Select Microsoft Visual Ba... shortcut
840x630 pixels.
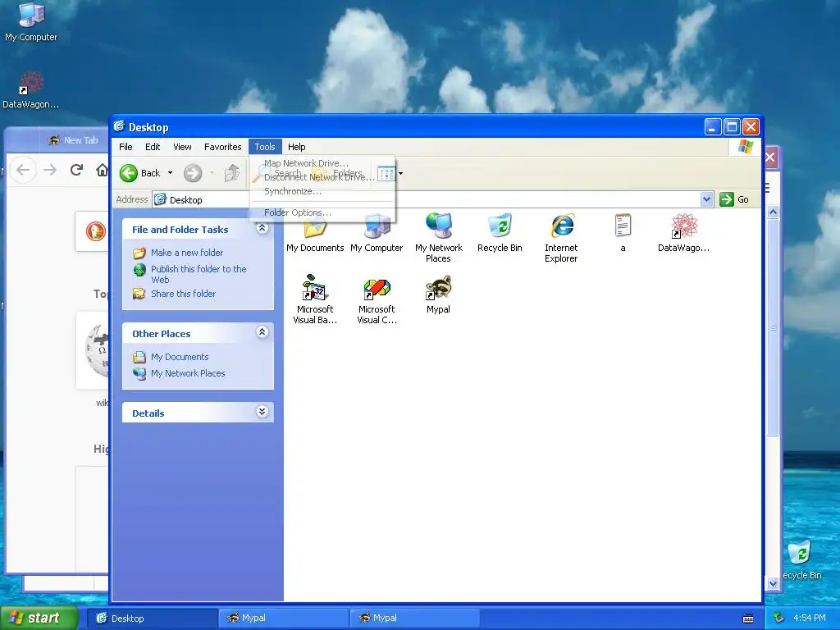coord(315,299)
